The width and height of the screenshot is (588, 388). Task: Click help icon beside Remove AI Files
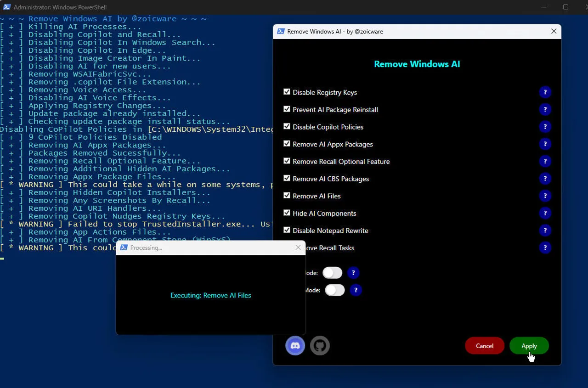pos(545,196)
